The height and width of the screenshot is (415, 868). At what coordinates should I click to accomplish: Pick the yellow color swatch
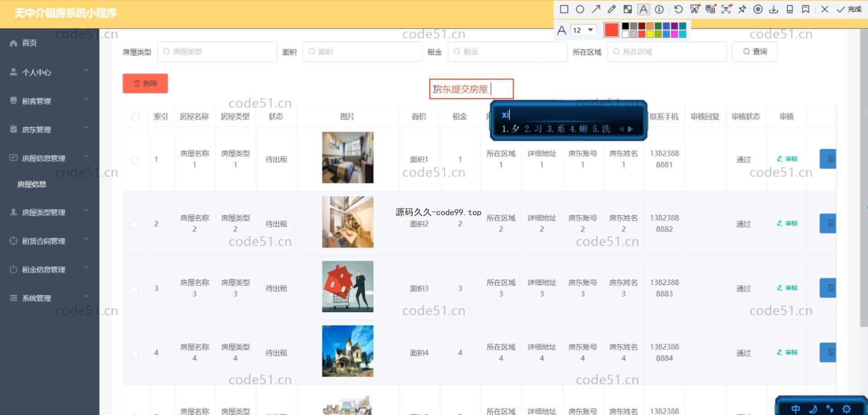[650, 34]
